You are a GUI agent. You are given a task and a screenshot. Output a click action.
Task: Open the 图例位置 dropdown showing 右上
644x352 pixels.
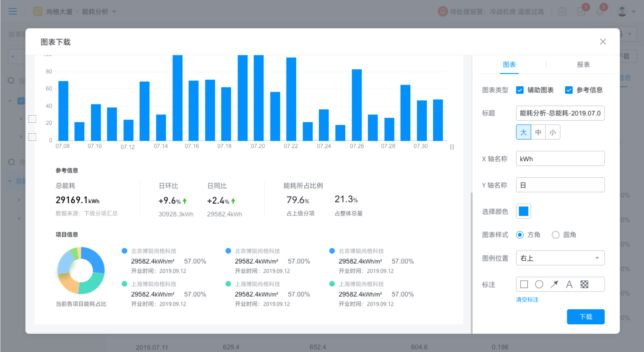560,258
